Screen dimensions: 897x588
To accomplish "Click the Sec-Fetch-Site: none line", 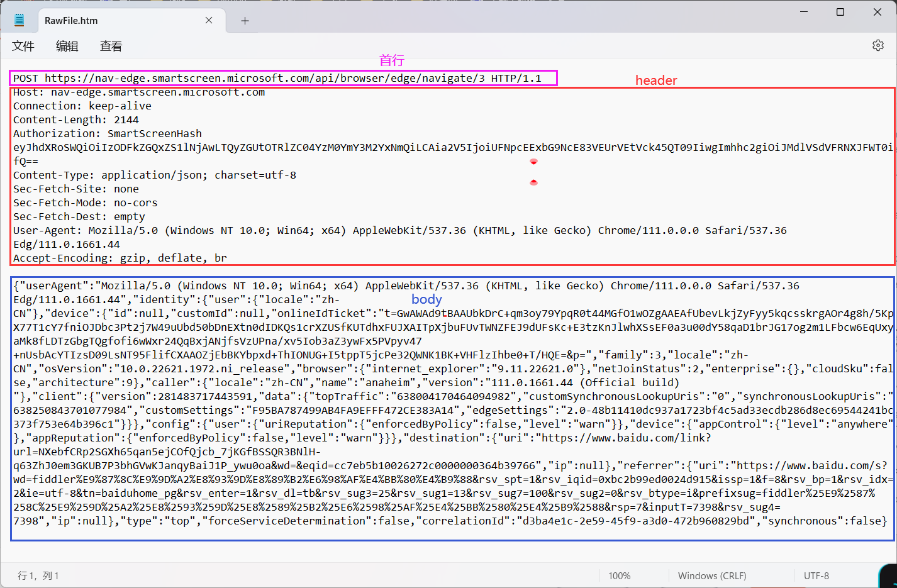I will (76, 189).
